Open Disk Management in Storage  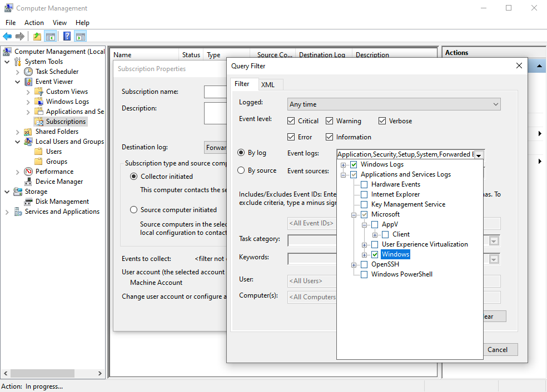click(62, 202)
